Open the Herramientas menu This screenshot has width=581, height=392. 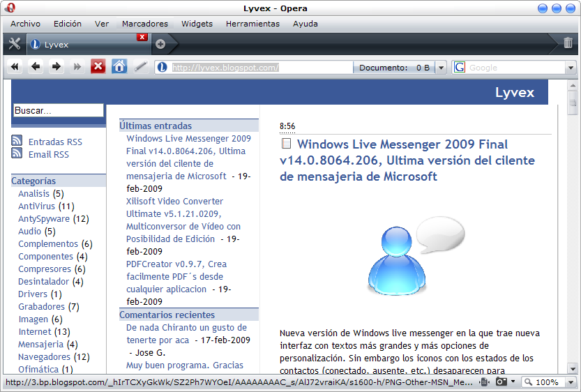(252, 24)
